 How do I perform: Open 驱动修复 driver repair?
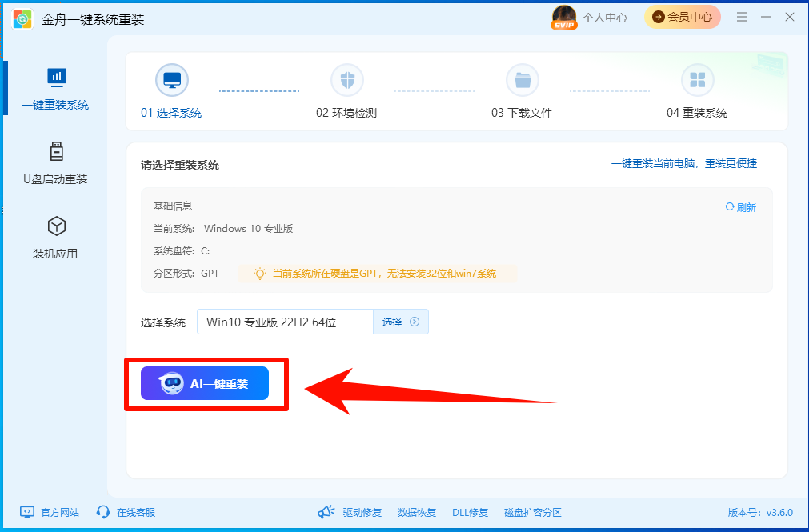(362, 512)
